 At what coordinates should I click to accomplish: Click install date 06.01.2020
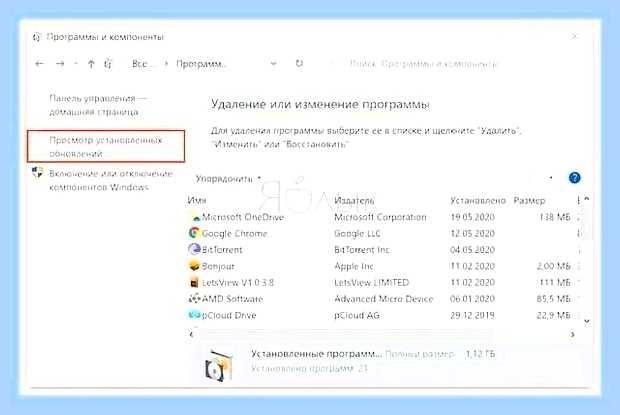pos(473,299)
